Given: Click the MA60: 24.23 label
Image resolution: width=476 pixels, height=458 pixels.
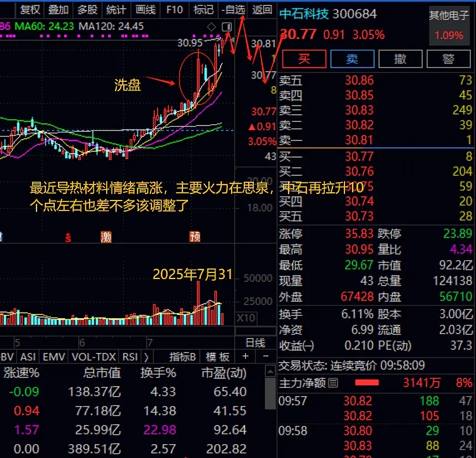Looking at the screenshot, I should pos(44,27).
